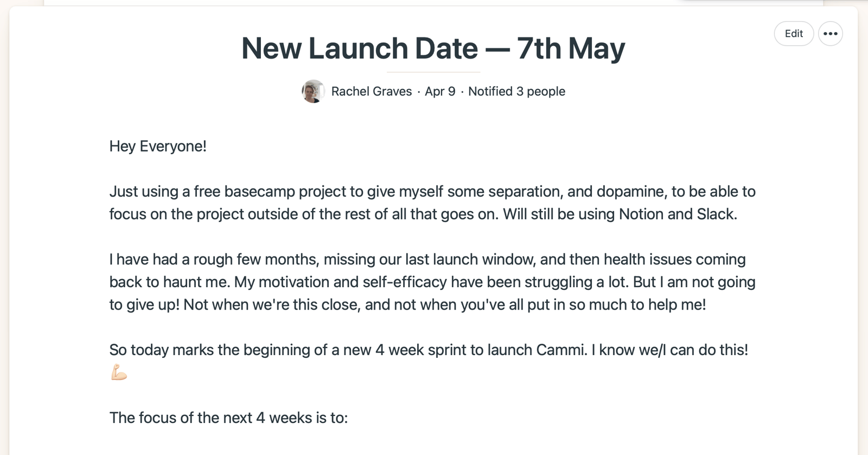Image resolution: width=868 pixels, height=455 pixels.
Task: Click the author name Rachel Graves
Action: (371, 91)
